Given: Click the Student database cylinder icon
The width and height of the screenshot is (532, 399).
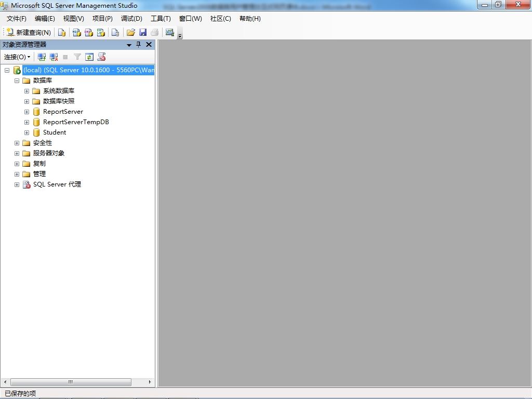Looking at the screenshot, I should tap(36, 132).
